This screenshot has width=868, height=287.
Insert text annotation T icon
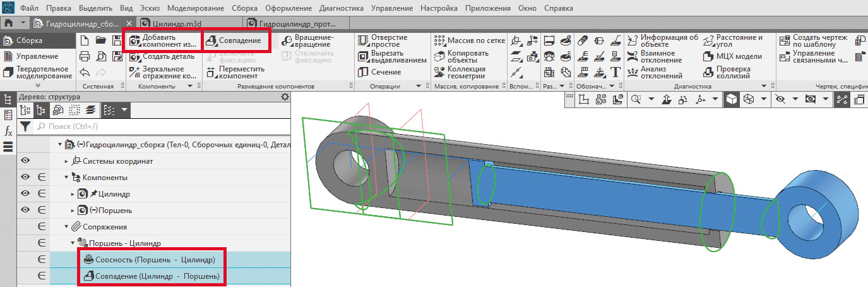click(615, 72)
